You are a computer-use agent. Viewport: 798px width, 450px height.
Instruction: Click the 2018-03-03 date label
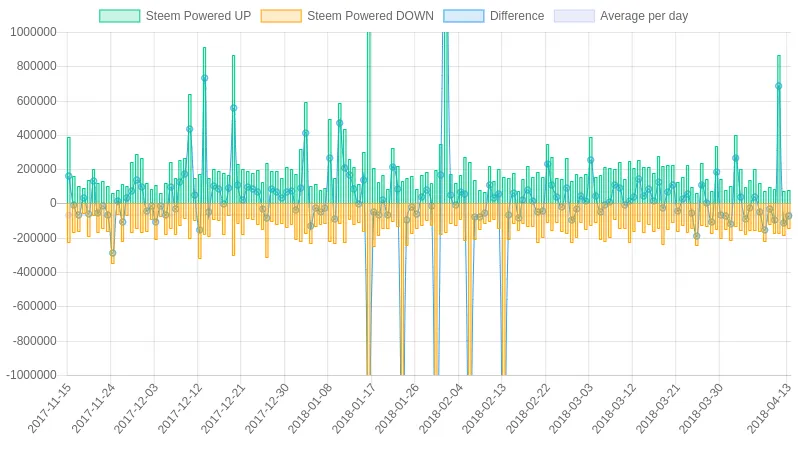pos(572,408)
